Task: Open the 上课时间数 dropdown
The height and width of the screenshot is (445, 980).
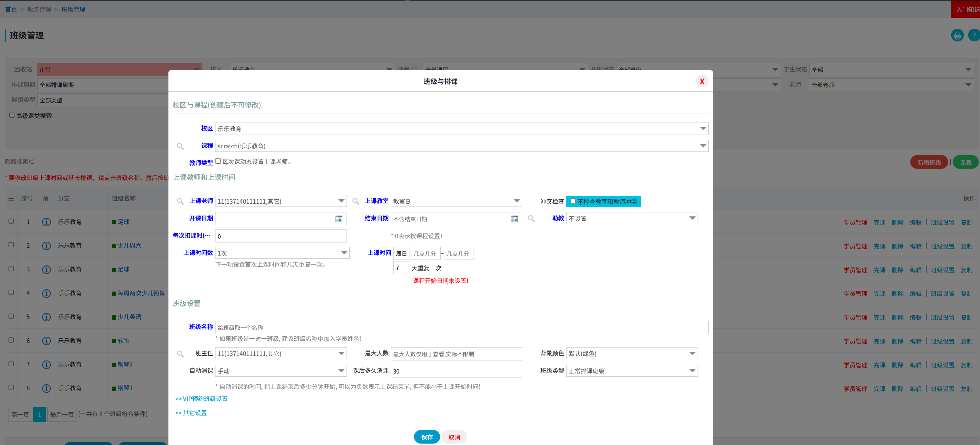Action: (282, 253)
